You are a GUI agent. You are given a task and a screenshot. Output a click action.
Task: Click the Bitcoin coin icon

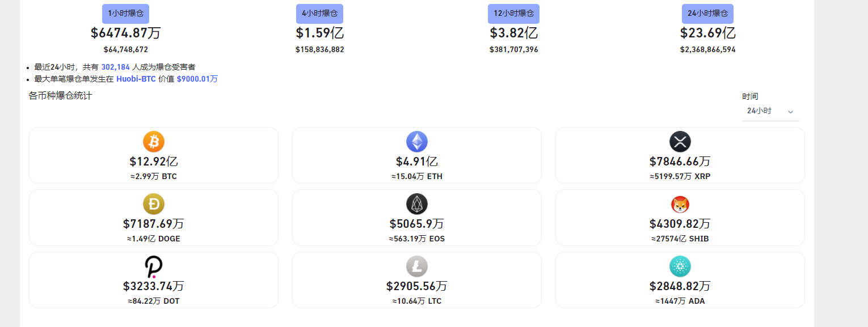154,142
